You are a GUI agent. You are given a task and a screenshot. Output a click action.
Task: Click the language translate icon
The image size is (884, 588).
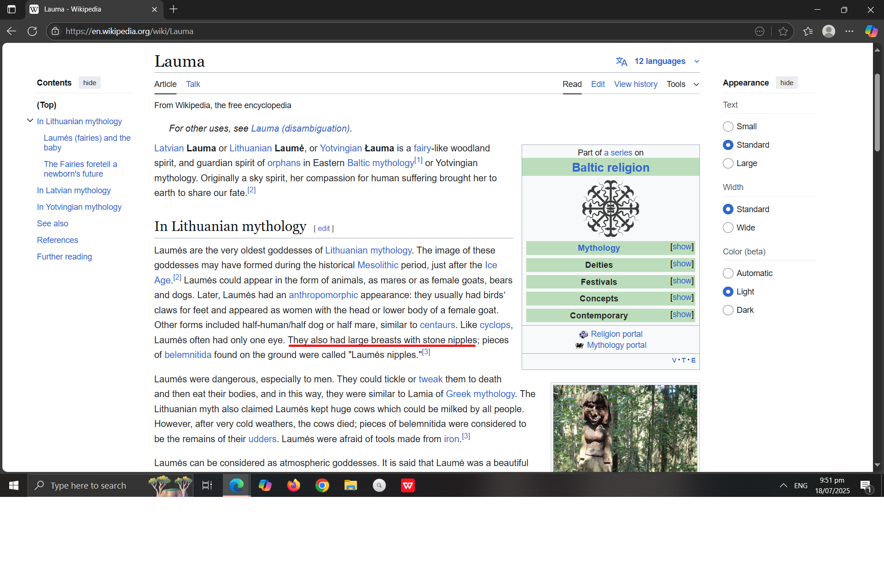tap(622, 61)
